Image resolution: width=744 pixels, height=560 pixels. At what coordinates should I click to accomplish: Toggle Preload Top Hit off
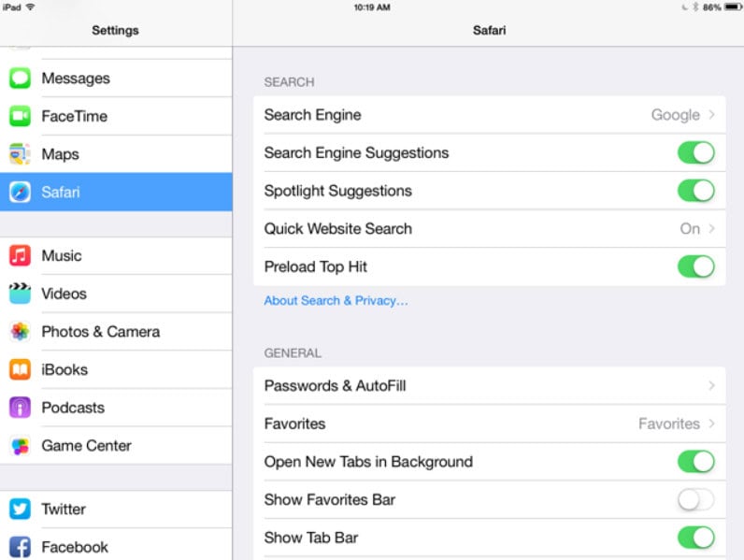(696, 266)
